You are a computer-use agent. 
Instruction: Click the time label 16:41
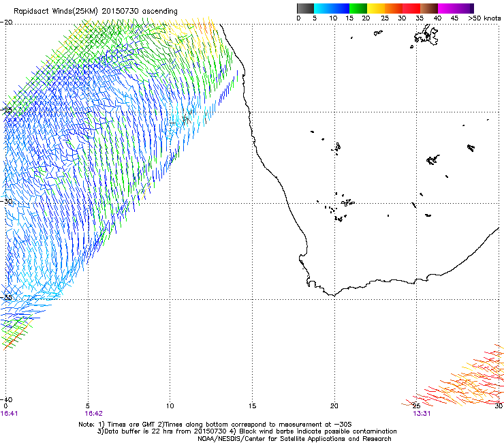tap(9, 414)
